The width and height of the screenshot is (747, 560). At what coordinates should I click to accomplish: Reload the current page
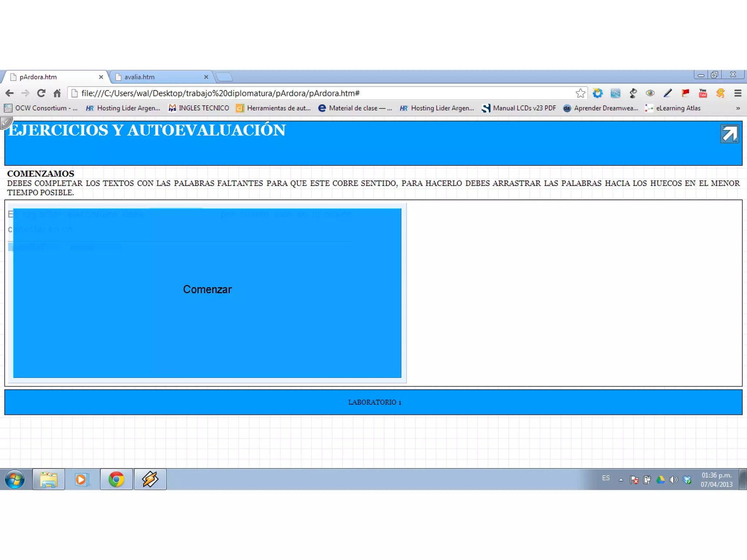(x=41, y=93)
